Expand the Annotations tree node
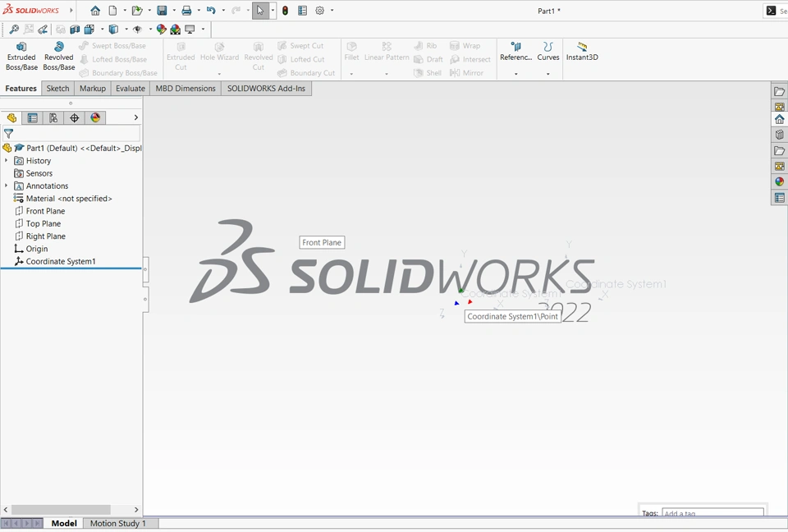 point(6,186)
